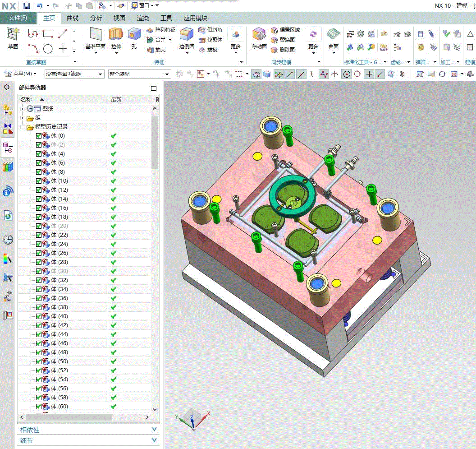Open the Sketch (草图) tool
The image size is (476, 449).
point(13,38)
